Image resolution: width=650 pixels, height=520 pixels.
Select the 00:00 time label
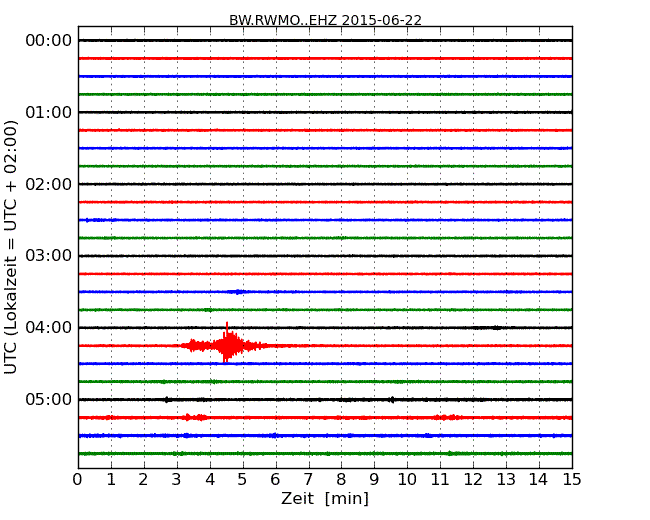coord(49,41)
